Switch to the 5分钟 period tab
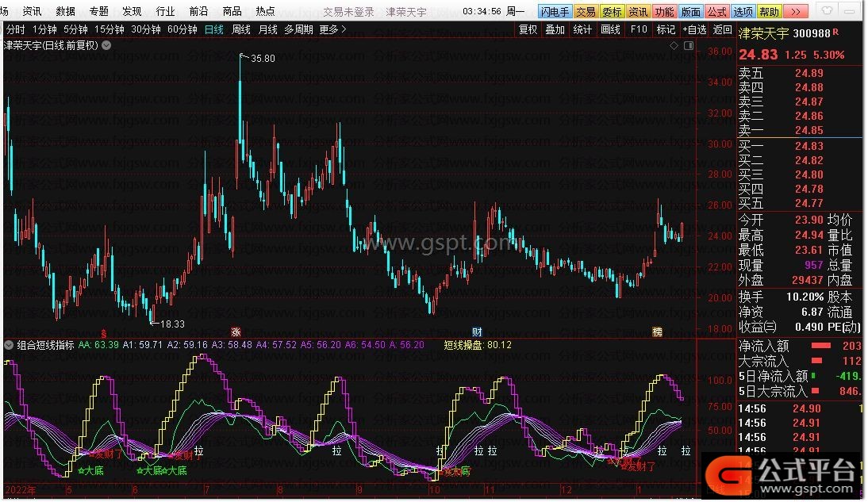The width and height of the screenshot is (868, 502). (75, 29)
